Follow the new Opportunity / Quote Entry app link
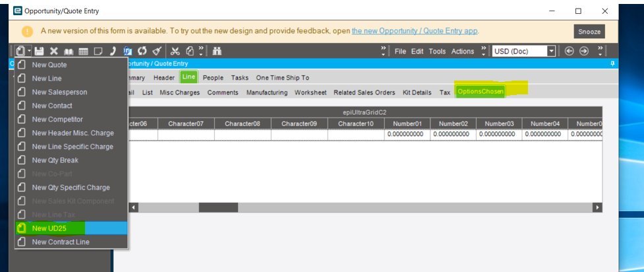This screenshot has height=272, width=644. coord(415,31)
